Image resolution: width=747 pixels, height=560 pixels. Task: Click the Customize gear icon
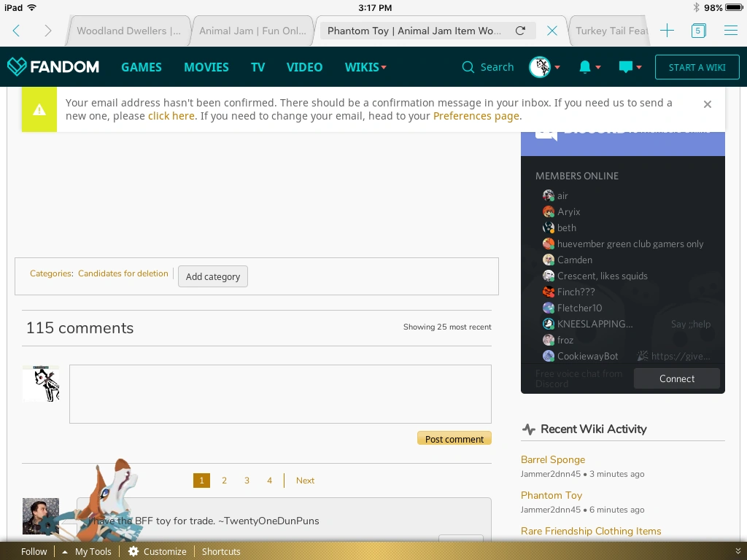(133, 551)
